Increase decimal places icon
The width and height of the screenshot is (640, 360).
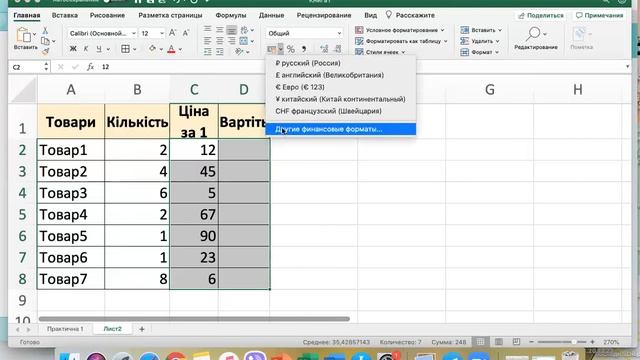324,49
